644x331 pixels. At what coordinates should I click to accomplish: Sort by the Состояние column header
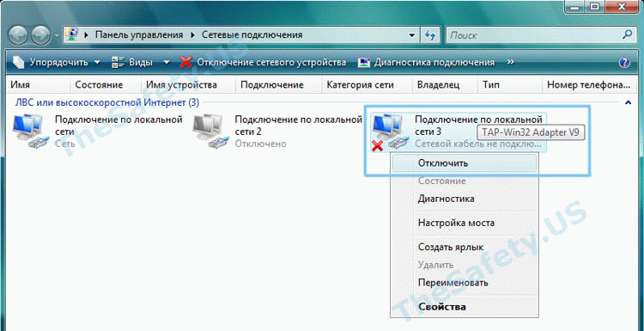point(99,85)
